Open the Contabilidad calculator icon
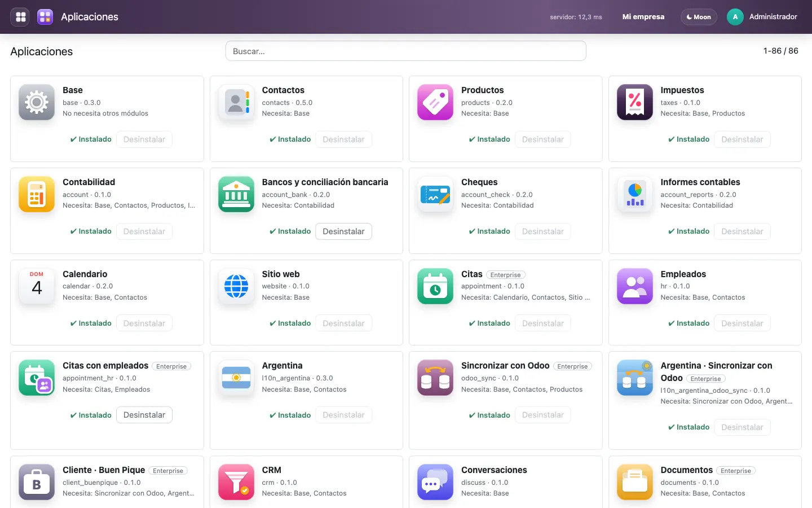The width and height of the screenshot is (812, 508). [37, 194]
